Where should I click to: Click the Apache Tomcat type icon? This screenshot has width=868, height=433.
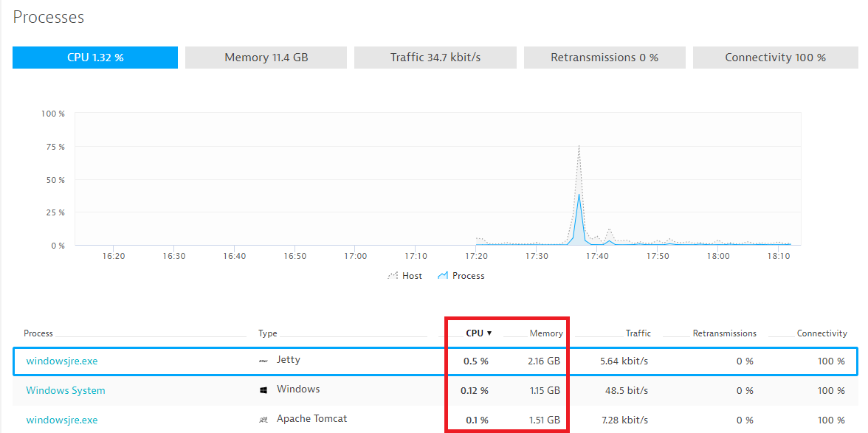click(263, 420)
